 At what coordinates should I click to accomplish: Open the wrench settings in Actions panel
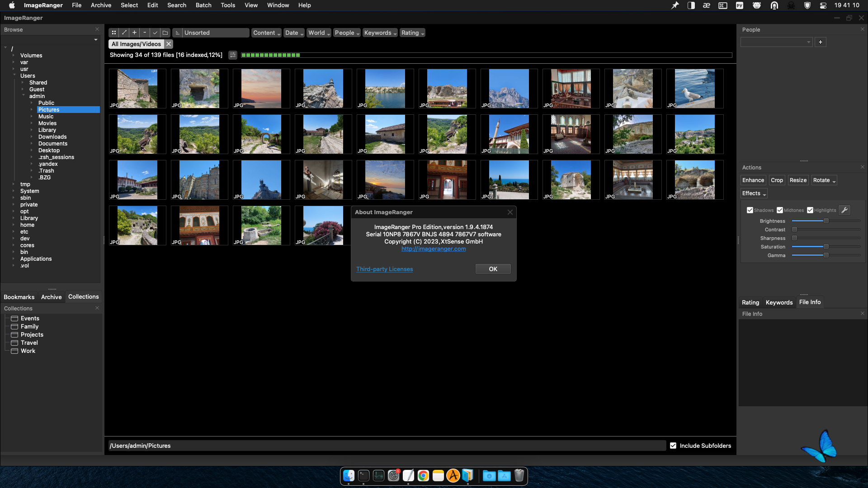click(x=844, y=210)
